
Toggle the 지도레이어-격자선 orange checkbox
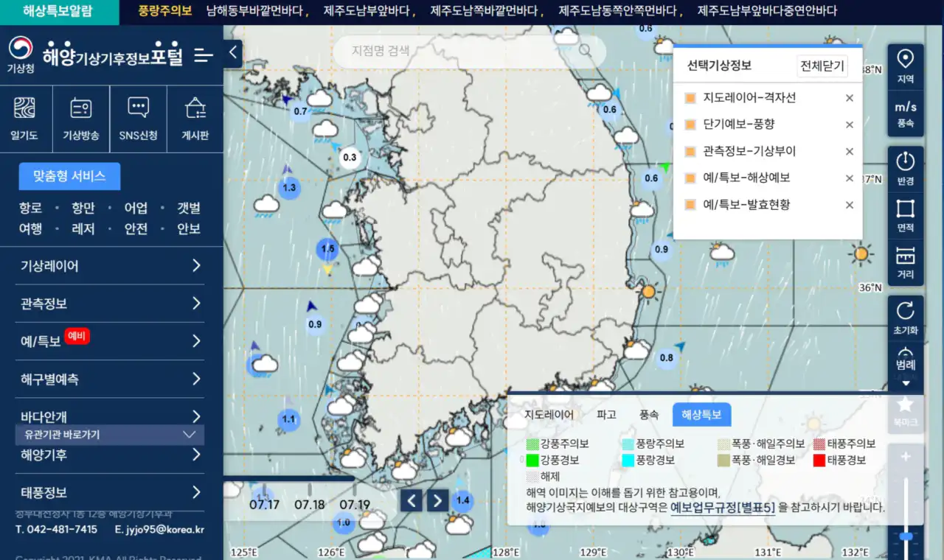[690, 98]
